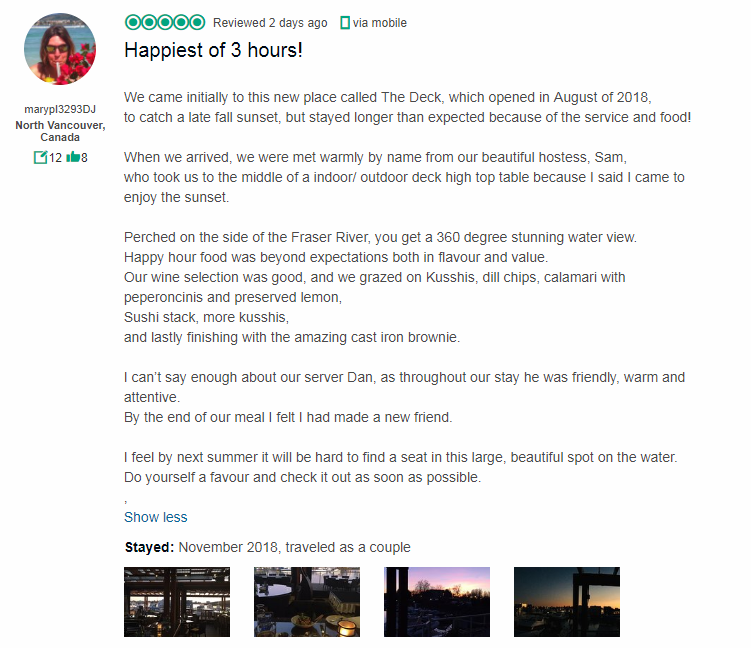The width and height of the screenshot is (751, 648).
Task: Open reviewer username marypl3293DJ
Action: [60, 109]
